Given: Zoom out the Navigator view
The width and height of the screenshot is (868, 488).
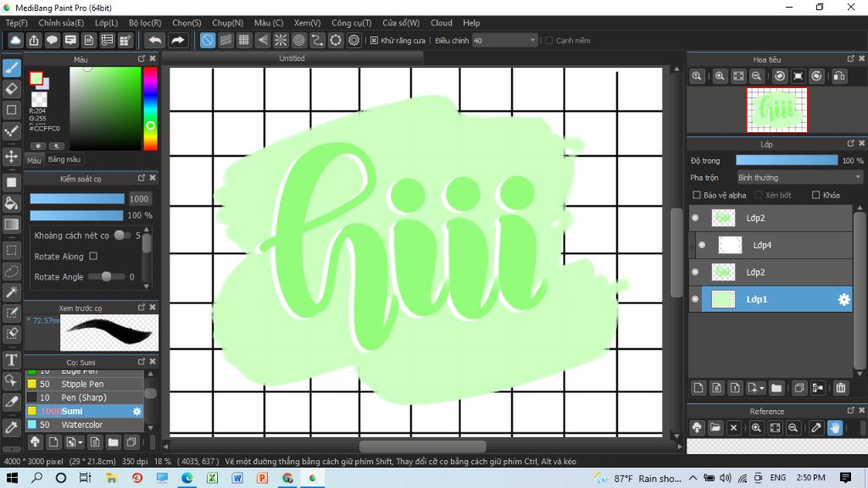Looking at the screenshot, I should (x=756, y=76).
